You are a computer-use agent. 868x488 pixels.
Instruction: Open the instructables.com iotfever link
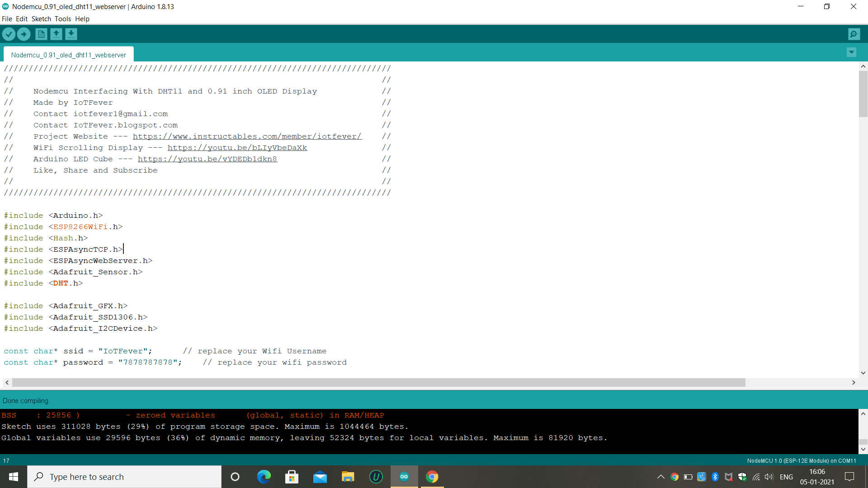tap(247, 136)
